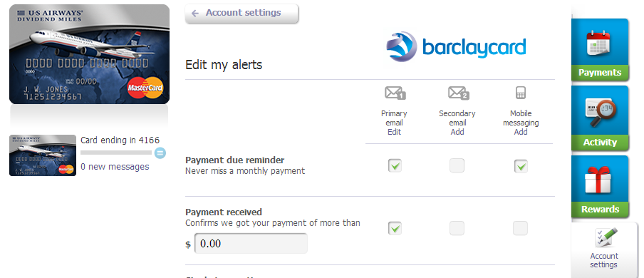Go back using Account settings arrow button
The image size is (644, 278).
click(x=241, y=13)
